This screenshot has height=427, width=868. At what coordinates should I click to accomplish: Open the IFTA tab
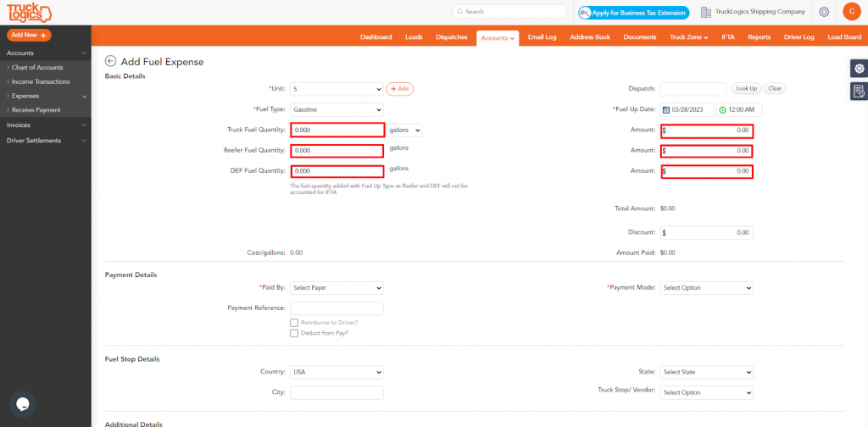728,37
